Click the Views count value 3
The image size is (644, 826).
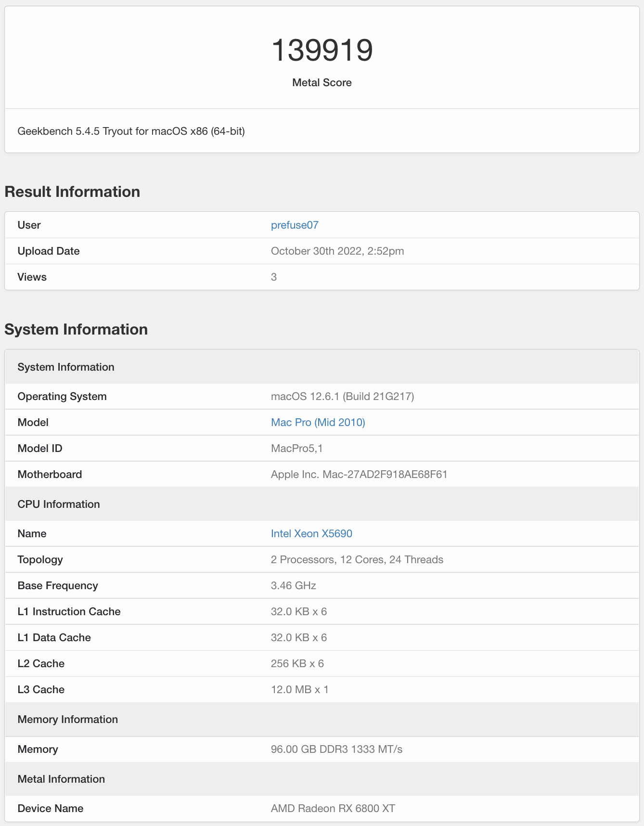(274, 277)
